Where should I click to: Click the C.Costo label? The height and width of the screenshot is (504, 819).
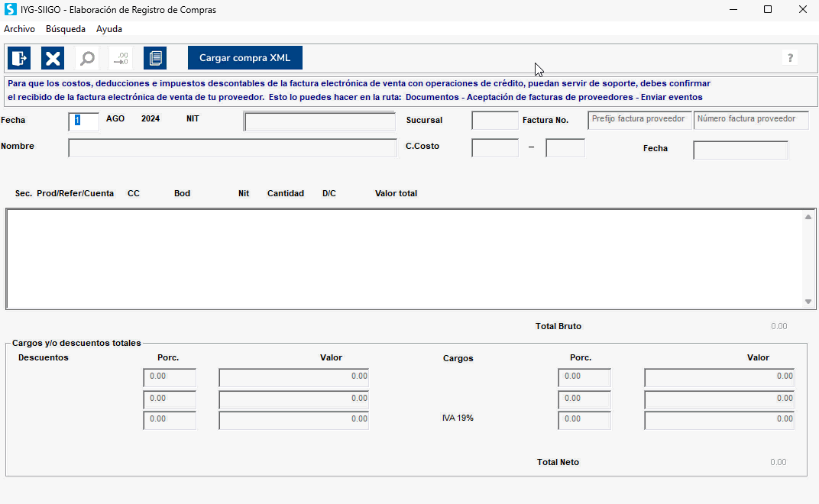(x=422, y=147)
